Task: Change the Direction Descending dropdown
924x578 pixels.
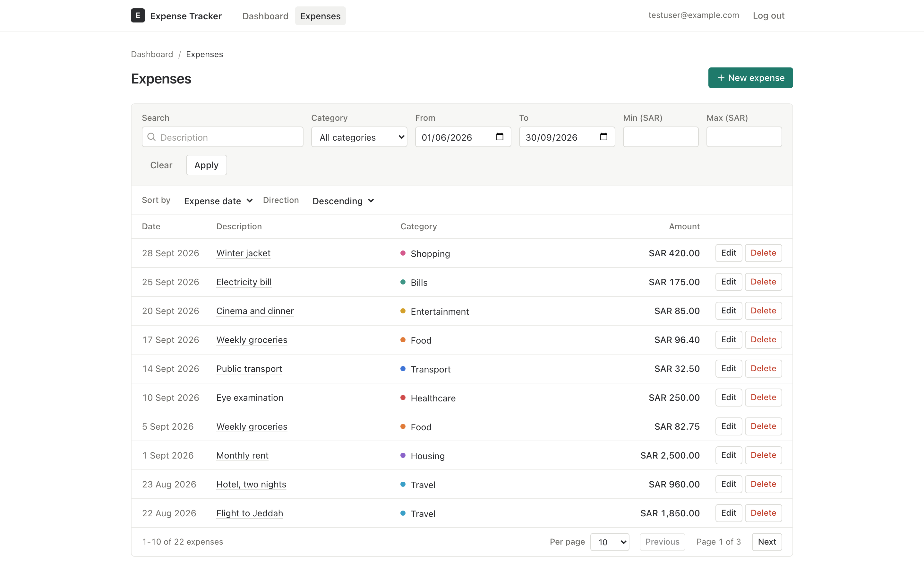Action: click(x=343, y=201)
